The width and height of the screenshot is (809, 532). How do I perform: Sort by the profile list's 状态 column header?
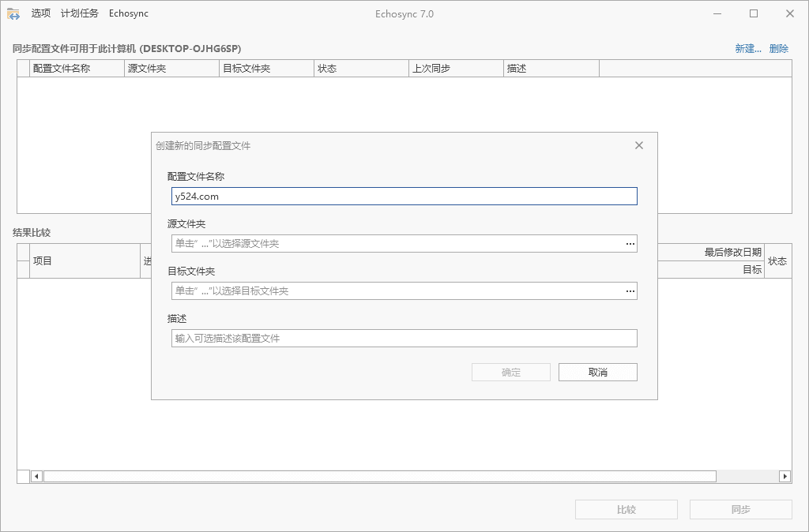(x=361, y=69)
